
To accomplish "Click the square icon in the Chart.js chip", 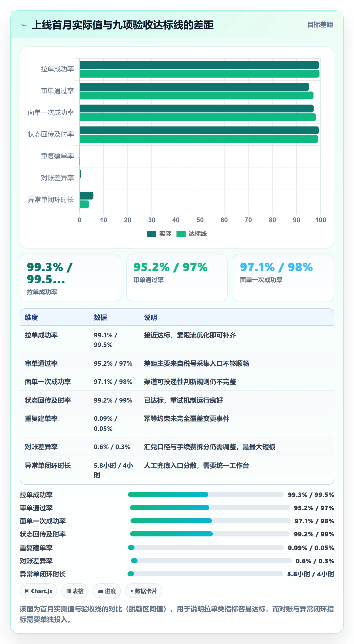I will 27,591.
